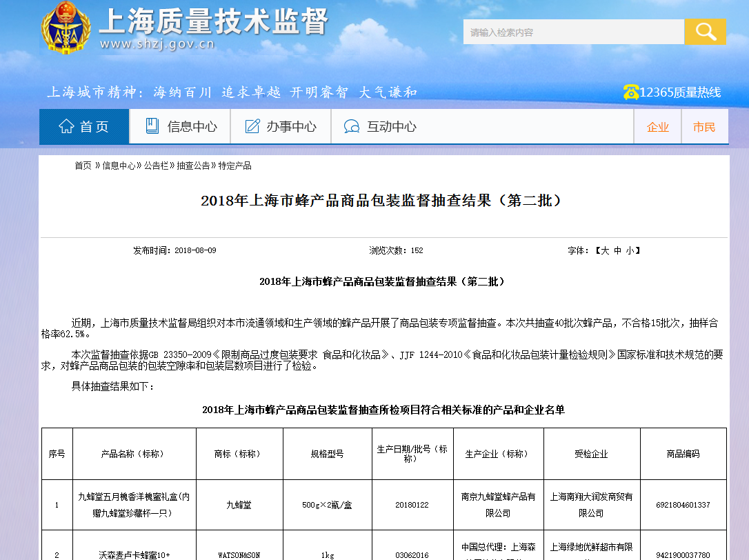The width and height of the screenshot is (749, 560).
Task: Open 特定产品 breadcrumb link
Action: (x=234, y=166)
